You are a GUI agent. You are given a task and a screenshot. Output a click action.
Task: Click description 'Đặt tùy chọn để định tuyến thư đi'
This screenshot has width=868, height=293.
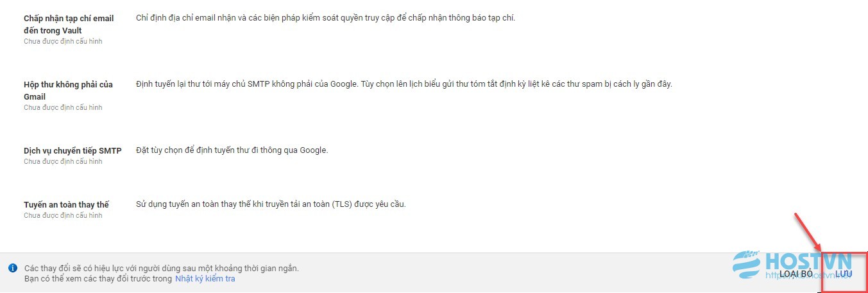232,150
